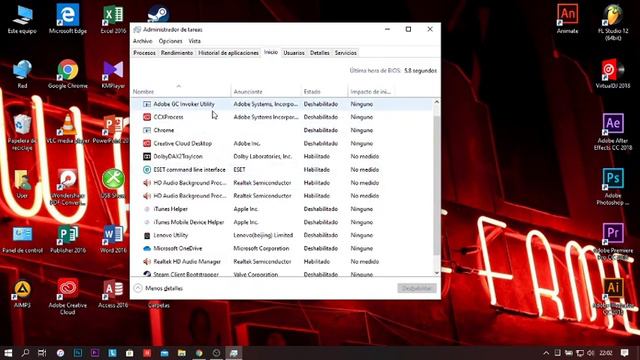
Task: Select the Creative Cloud Desktop startup entry
Action: (x=282, y=143)
